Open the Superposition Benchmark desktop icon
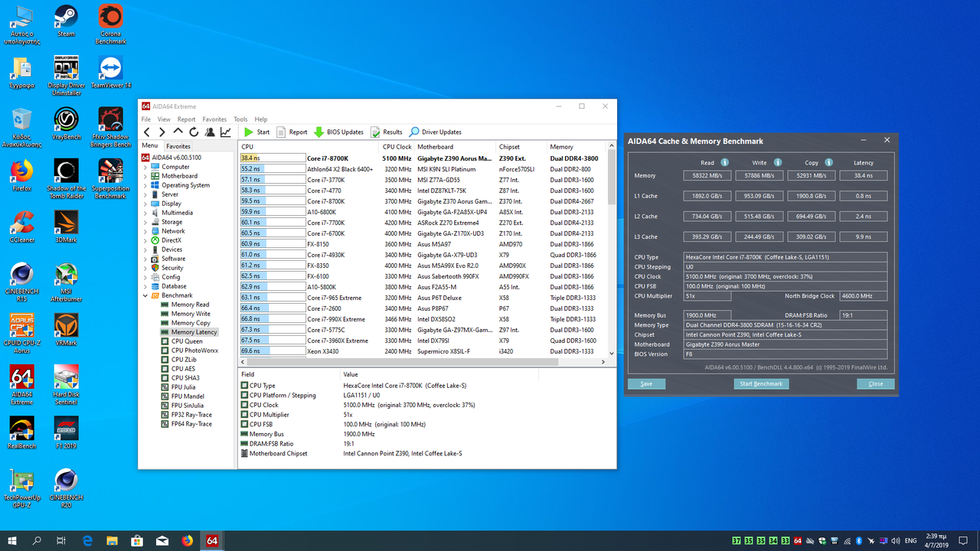The height and width of the screenshot is (551, 980). [110, 178]
